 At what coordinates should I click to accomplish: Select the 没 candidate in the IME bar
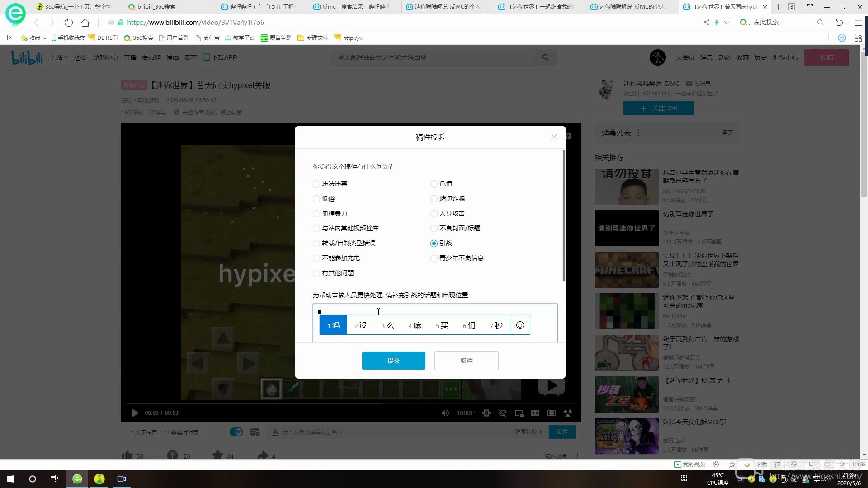pos(360,325)
